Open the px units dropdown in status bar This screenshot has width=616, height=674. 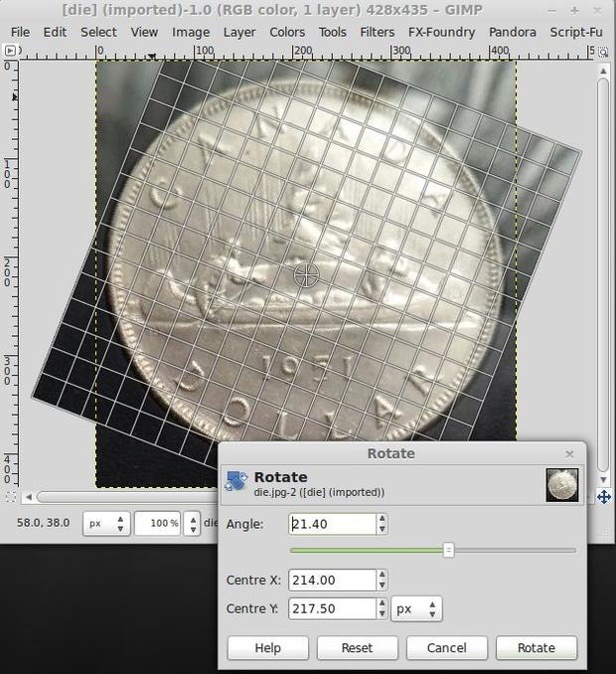point(106,523)
